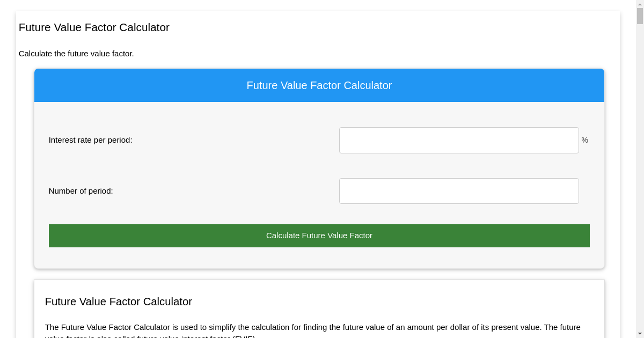Select the text Calculate the future value factor

(x=76, y=54)
